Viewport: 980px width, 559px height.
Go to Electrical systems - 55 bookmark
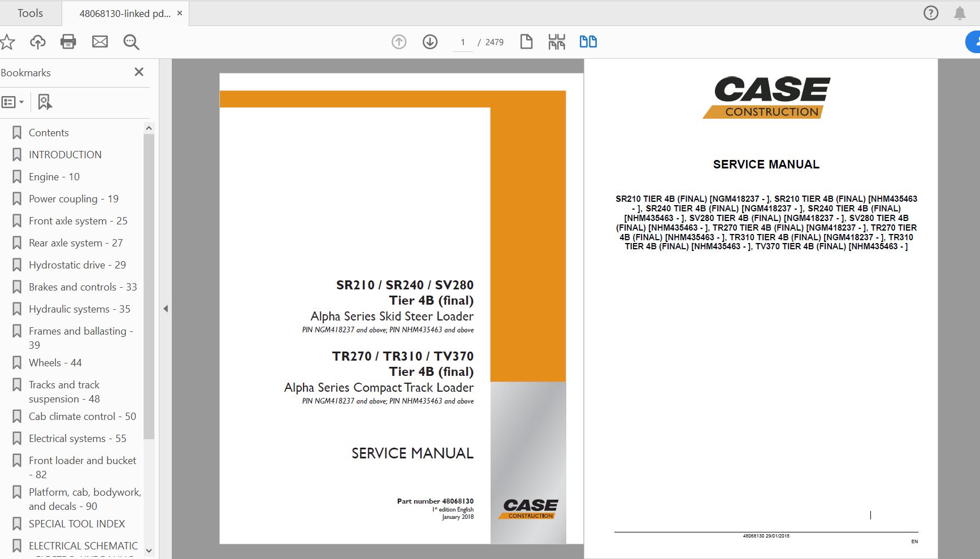[x=77, y=439]
